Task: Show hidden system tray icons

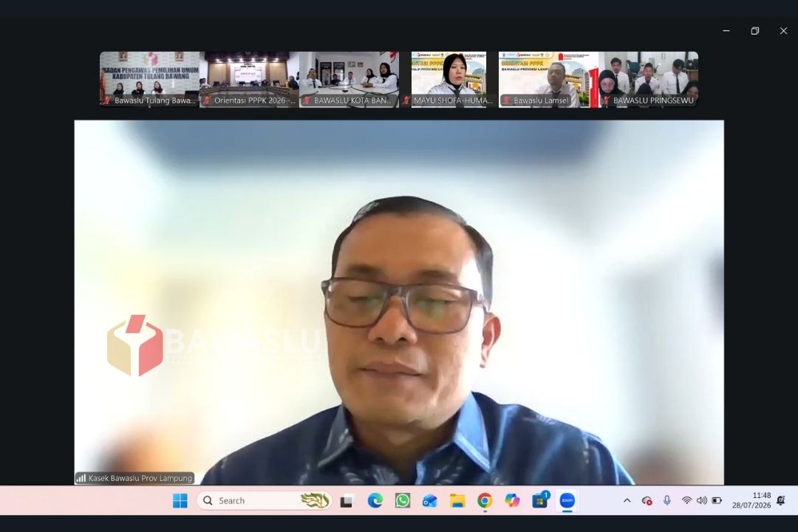Action: coord(627,501)
